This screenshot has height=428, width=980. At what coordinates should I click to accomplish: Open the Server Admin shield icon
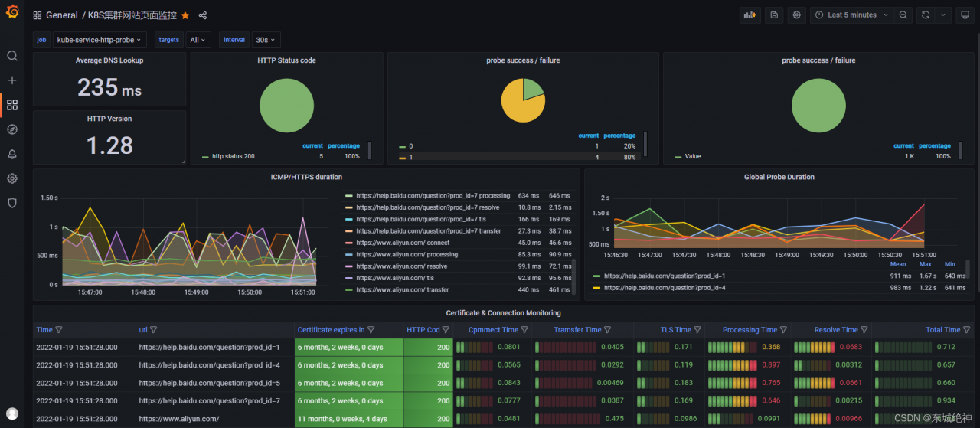pyautogui.click(x=12, y=203)
